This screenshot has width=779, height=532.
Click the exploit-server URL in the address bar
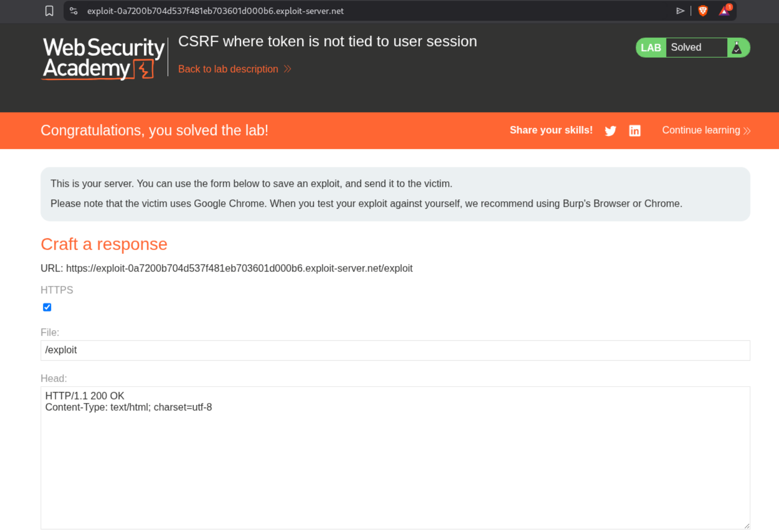[x=215, y=11]
